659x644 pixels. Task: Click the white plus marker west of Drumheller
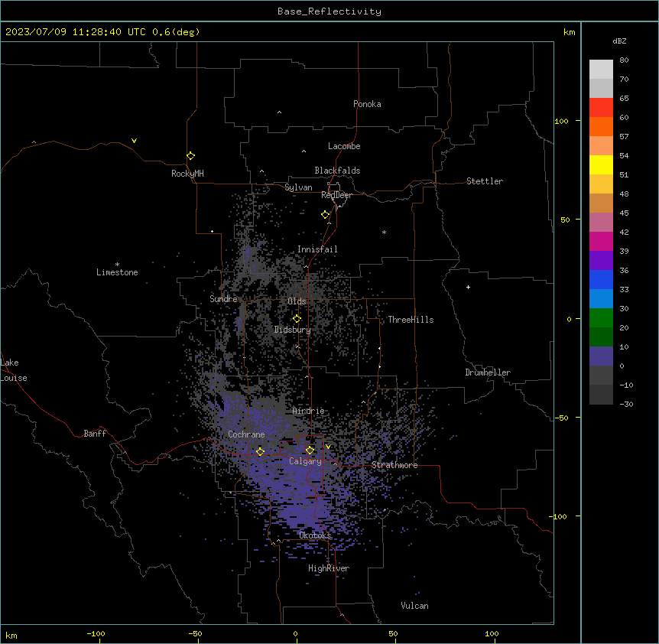468,287
